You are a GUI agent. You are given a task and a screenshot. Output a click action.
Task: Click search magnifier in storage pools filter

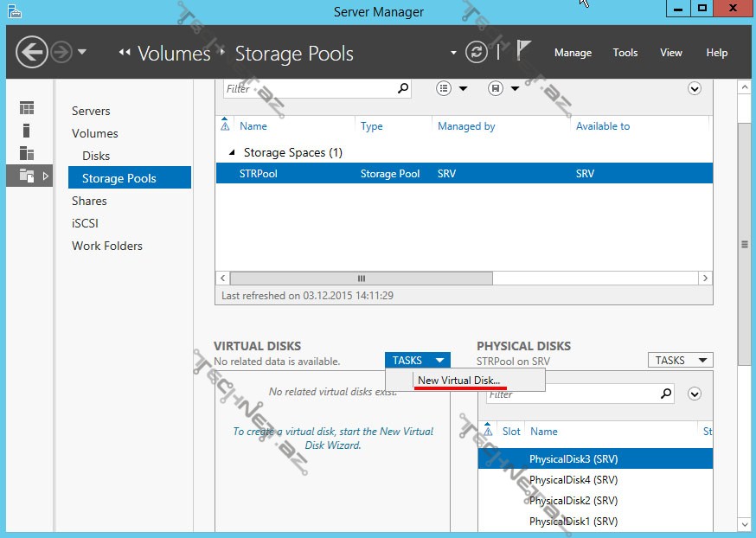point(402,88)
